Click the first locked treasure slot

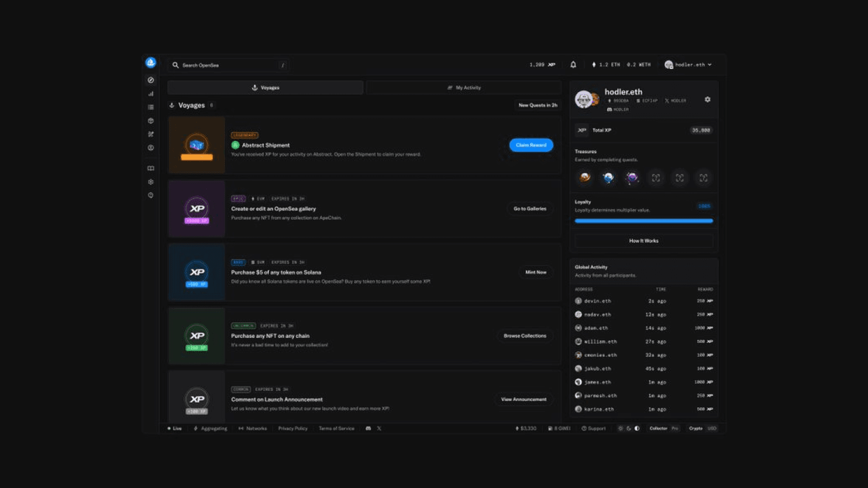[656, 177]
